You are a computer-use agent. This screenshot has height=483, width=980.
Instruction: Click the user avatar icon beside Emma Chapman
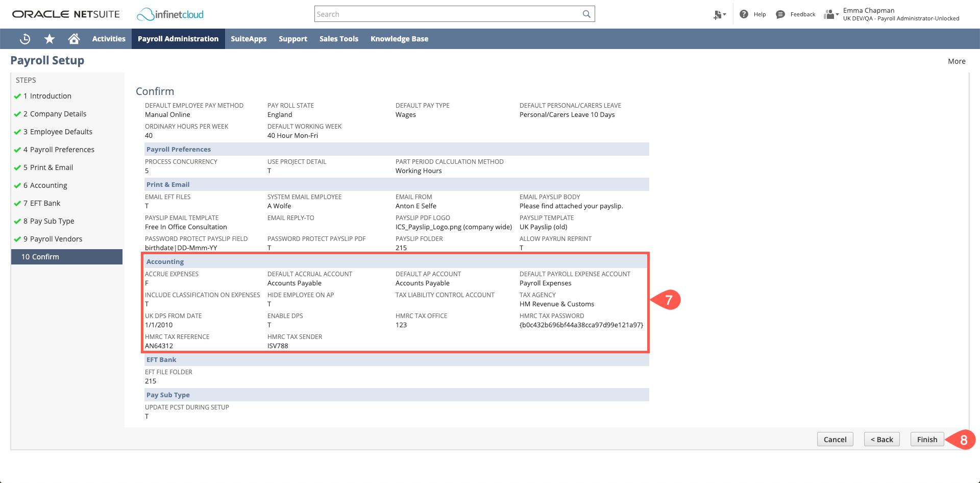tap(829, 14)
